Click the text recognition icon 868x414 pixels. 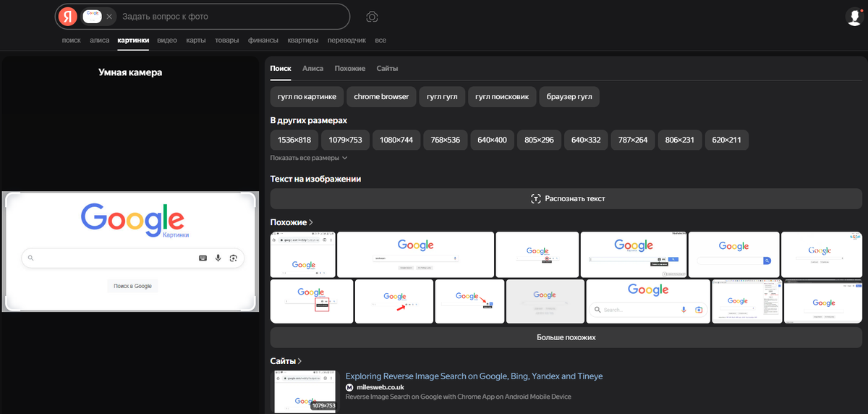(x=536, y=198)
